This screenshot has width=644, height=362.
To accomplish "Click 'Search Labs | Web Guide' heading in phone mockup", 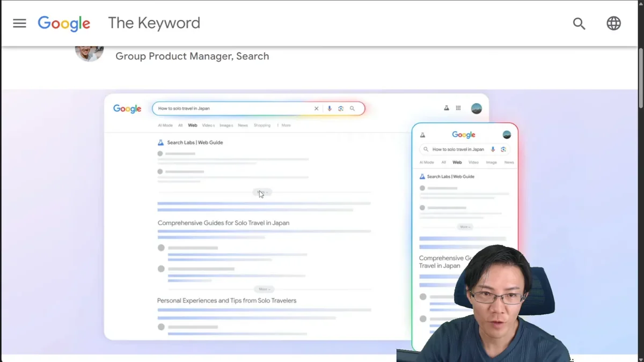I will 451,176.
